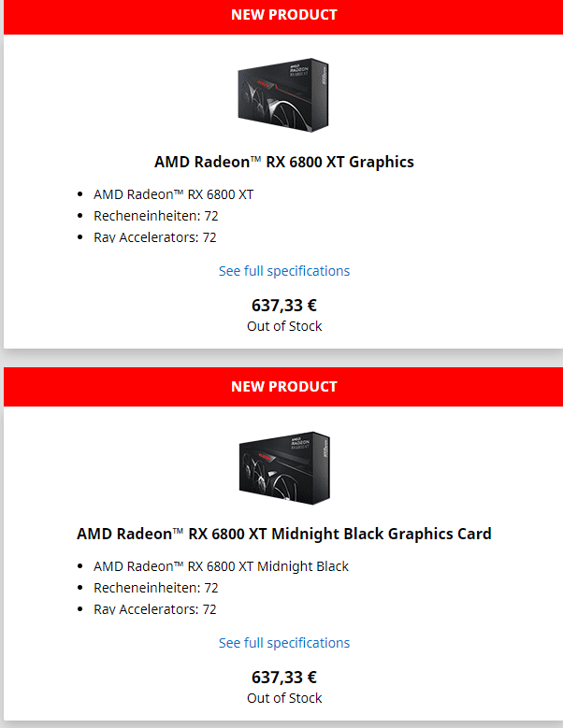
Task: Click the "AMD Radeon RX 6800 XT" bullet in the first card
Action: point(173,194)
